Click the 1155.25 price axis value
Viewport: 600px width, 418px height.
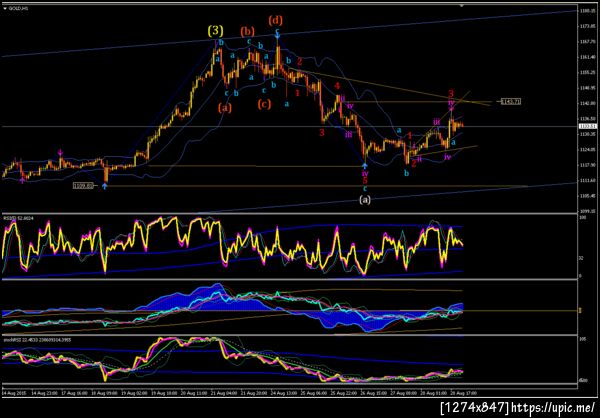[x=586, y=72]
